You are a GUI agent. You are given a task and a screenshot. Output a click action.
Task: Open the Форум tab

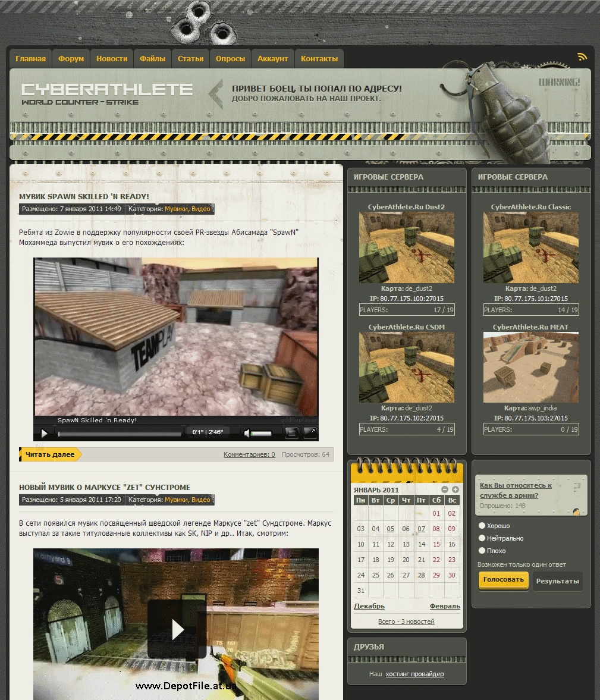point(71,58)
